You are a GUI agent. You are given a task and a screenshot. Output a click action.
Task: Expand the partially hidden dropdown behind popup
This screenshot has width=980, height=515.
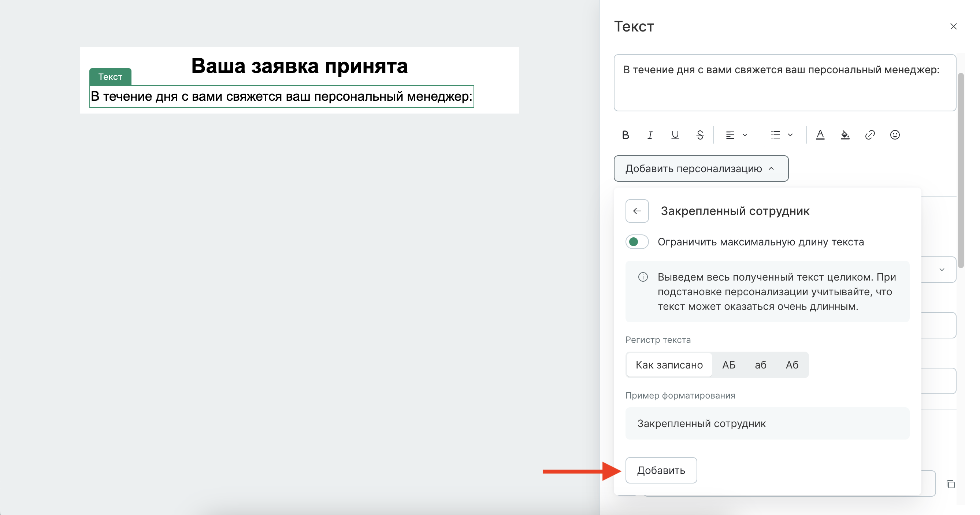(x=942, y=270)
